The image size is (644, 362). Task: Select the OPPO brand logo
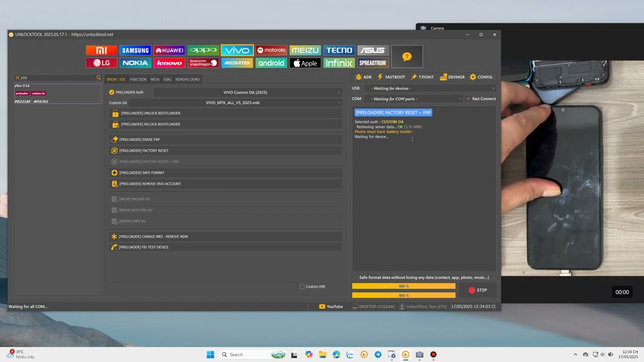coord(203,50)
